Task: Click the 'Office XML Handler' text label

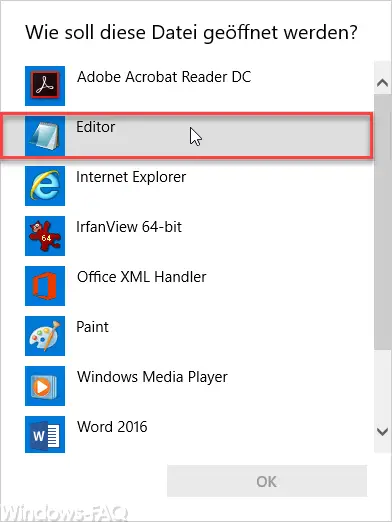Action: [x=142, y=277]
